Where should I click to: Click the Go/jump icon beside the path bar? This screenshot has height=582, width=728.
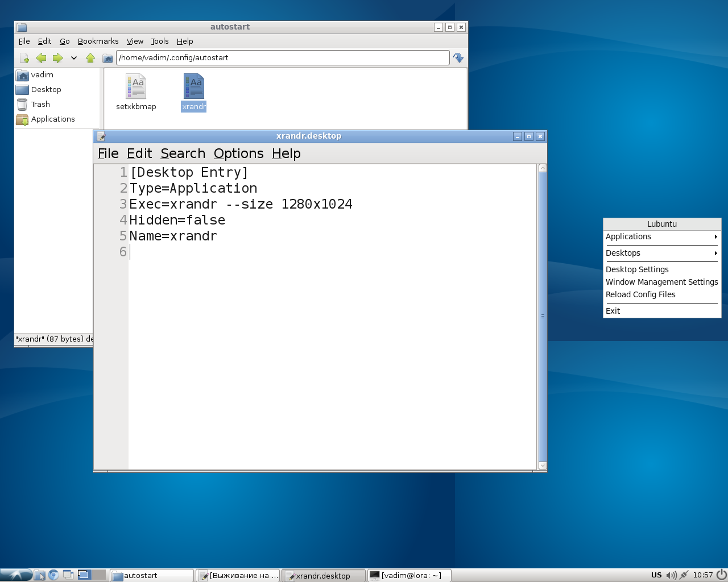click(x=458, y=58)
